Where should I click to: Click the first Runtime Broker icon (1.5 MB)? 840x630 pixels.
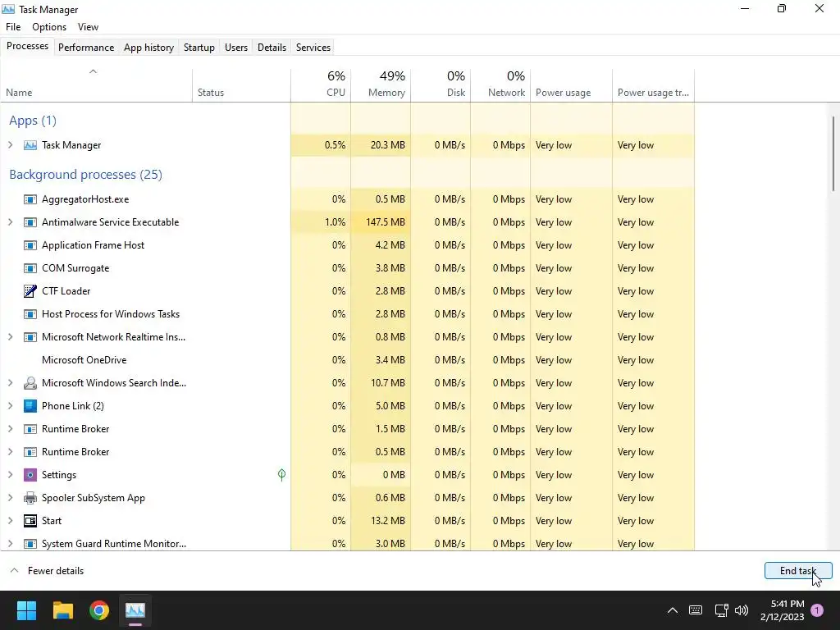30,429
